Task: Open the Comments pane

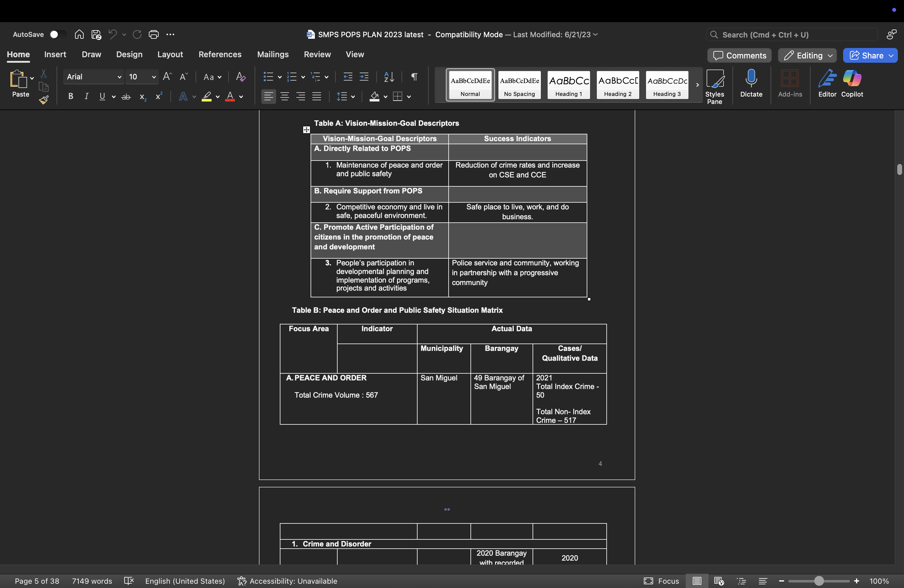Action: coord(739,55)
